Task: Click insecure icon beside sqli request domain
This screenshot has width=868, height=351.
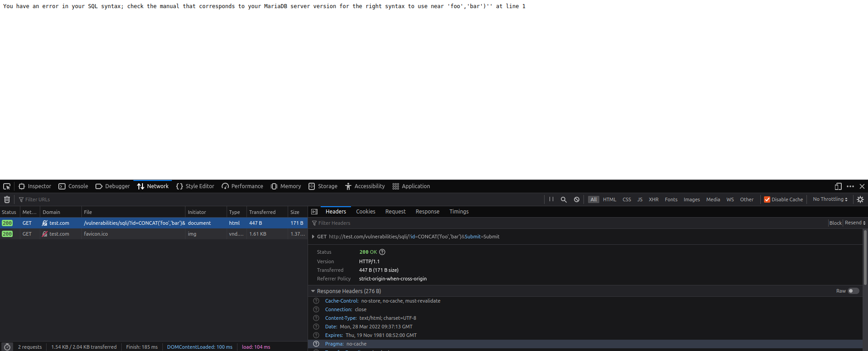Action: 45,223
